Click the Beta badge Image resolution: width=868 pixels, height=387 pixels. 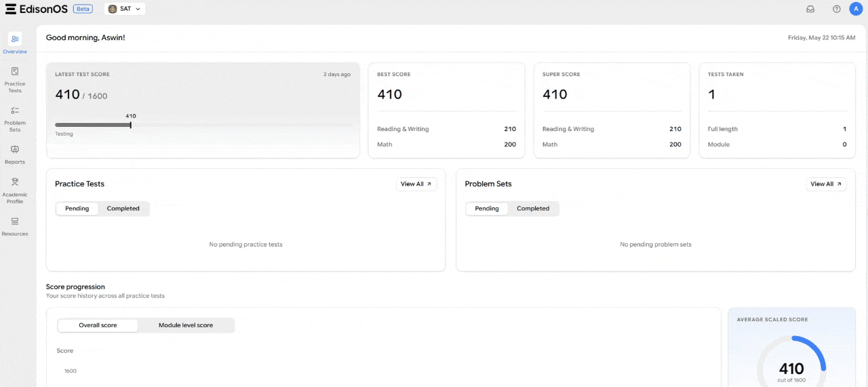click(x=83, y=9)
